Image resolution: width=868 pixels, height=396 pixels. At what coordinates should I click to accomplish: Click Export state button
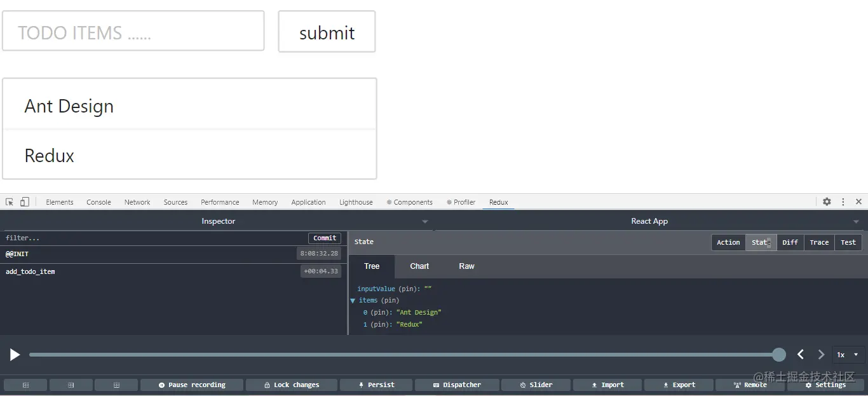point(679,385)
